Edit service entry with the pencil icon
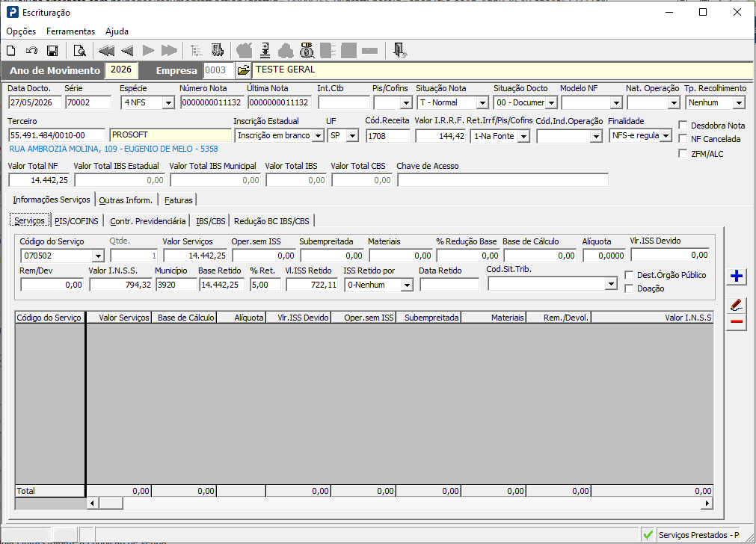756x544 pixels. click(737, 305)
